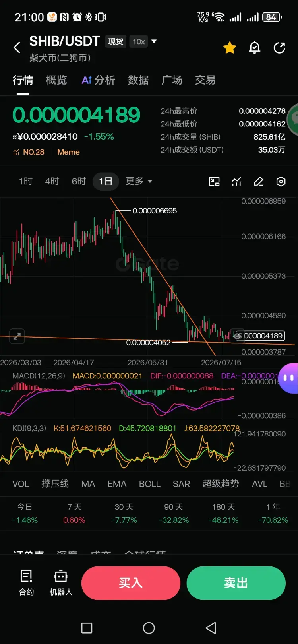Screen dimensions: 298x644
Task: Tap the 现货 spot tag
Action: pyautogui.click(x=116, y=41)
